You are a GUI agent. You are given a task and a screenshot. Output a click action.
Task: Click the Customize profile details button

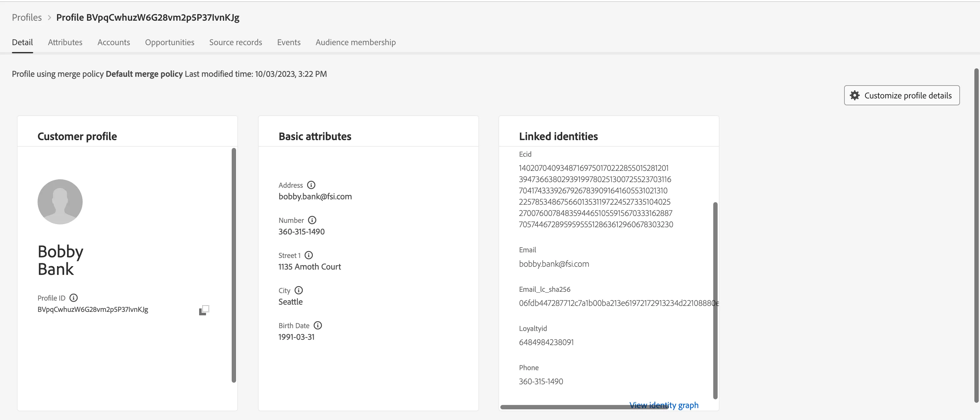pyautogui.click(x=902, y=95)
